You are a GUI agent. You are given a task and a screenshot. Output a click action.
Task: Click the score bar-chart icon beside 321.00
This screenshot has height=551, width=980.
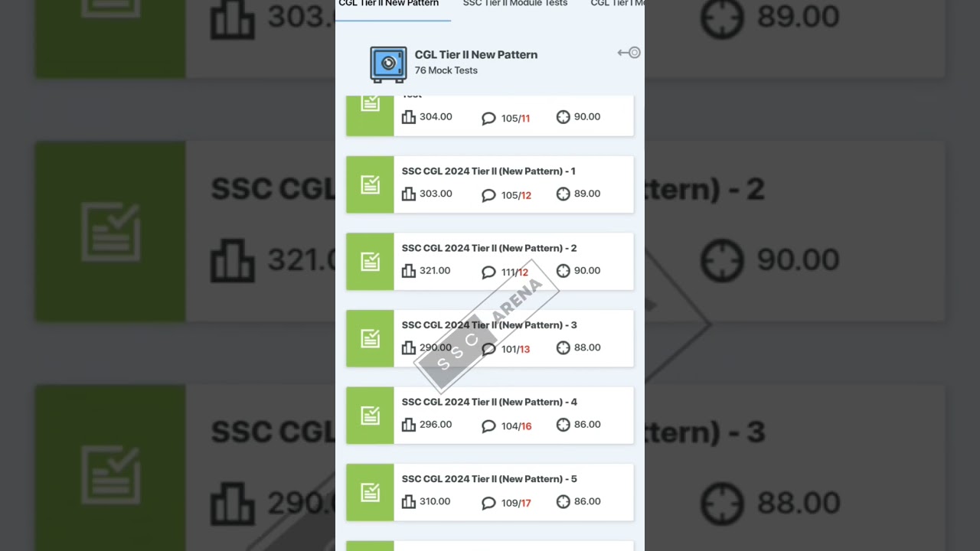[409, 270]
